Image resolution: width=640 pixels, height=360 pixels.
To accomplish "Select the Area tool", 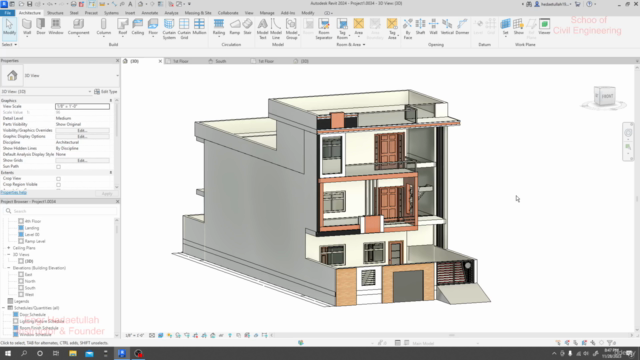I will pos(358,27).
